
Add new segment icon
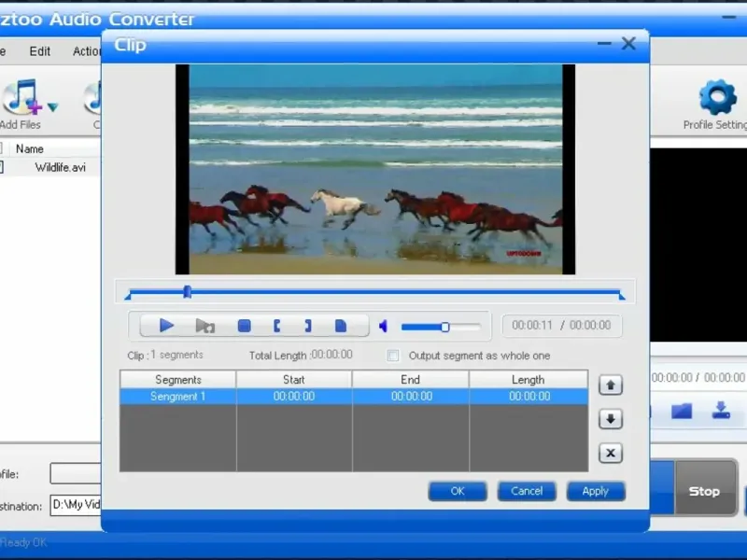tap(341, 326)
